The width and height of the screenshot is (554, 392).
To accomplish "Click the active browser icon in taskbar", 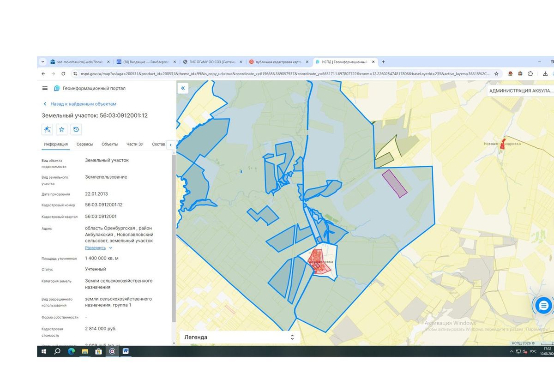I will (112, 351).
